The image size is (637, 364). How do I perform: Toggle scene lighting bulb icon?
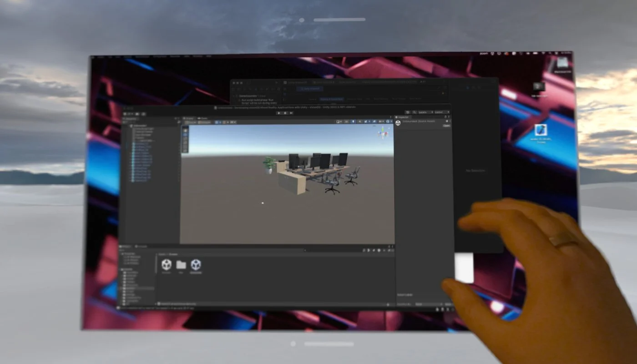pyautogui.click(x=353, y=122)
